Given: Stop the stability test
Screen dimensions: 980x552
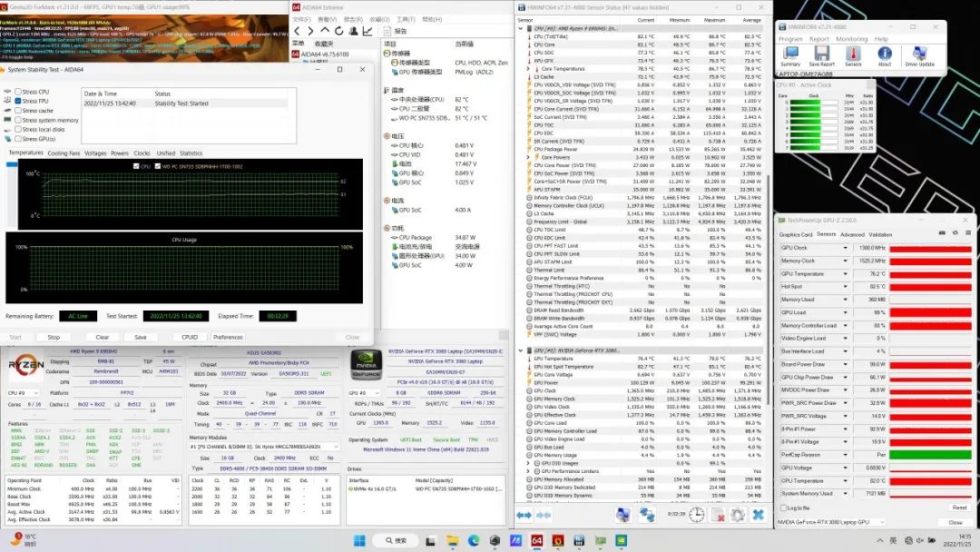Looking at the screenshot, I should (x=54, y=337).
